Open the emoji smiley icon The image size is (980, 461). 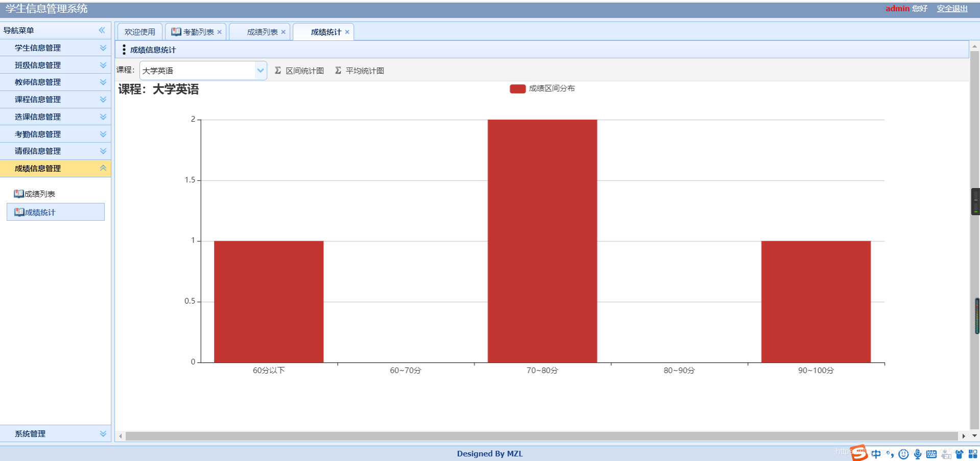click(904, 454)
